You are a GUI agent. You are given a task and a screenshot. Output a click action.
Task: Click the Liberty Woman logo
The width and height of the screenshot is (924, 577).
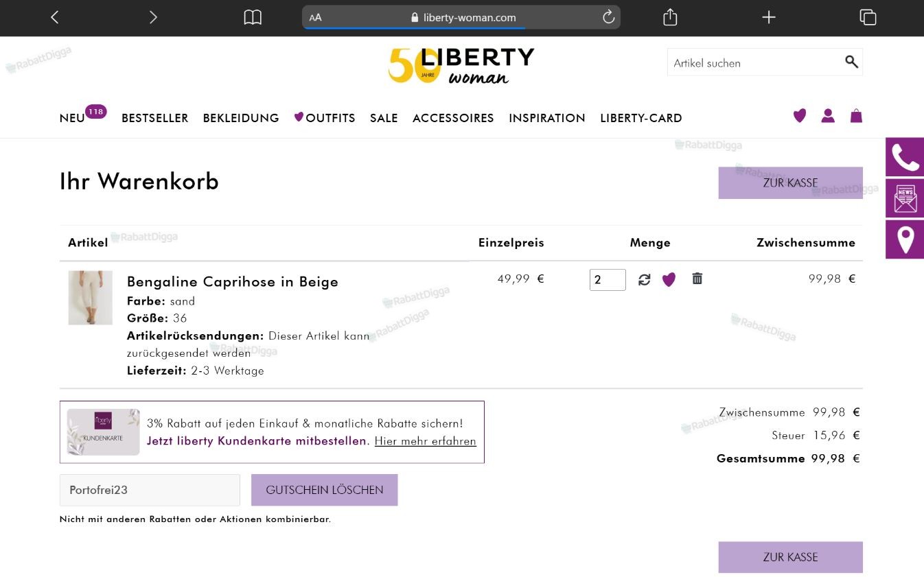coord(461,65)
